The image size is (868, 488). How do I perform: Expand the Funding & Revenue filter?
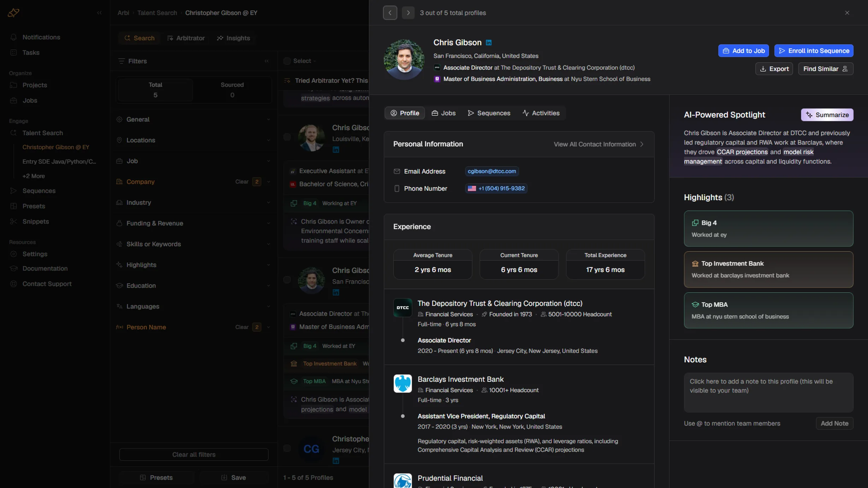click(x=194, y=224)
